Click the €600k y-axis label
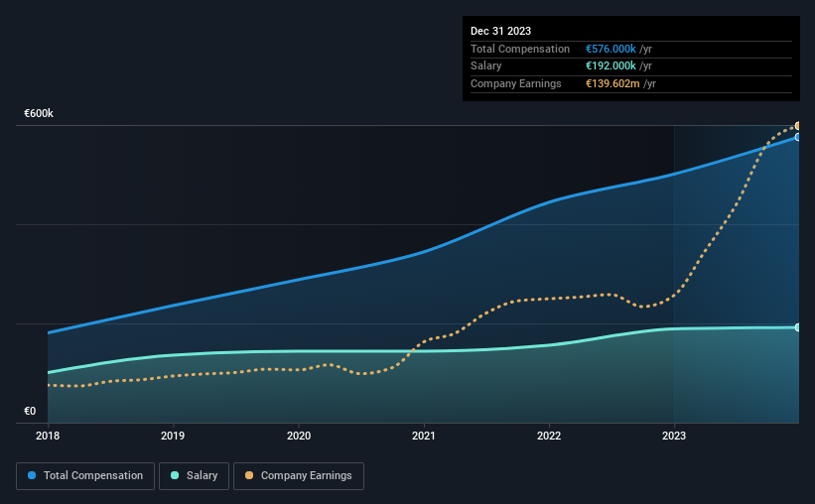The width and height of the screenshot is (815, 504). point(39,113)
